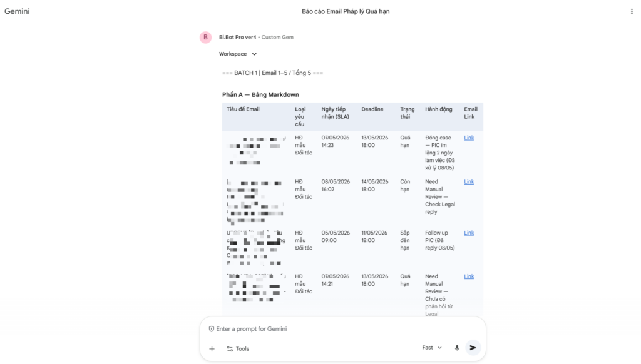Click the Trạng thái column header
This screenshot has width=641, height=364.
click(x=407, y=113)
